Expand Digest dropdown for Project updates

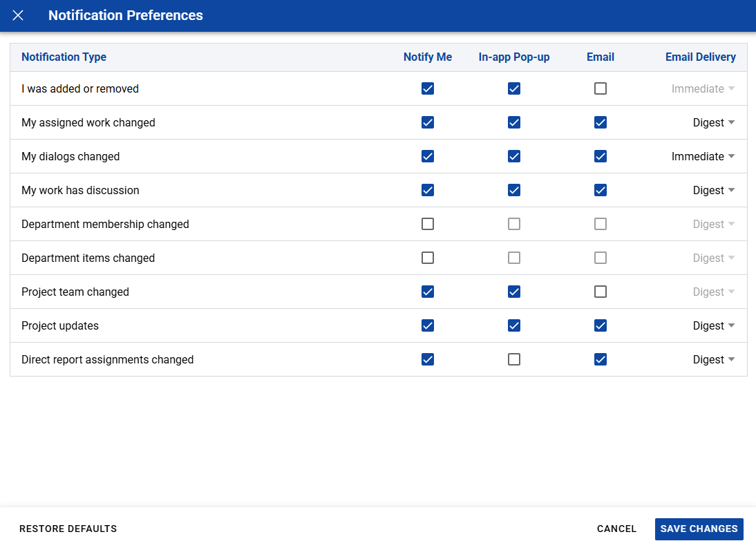tap(714, 326)
